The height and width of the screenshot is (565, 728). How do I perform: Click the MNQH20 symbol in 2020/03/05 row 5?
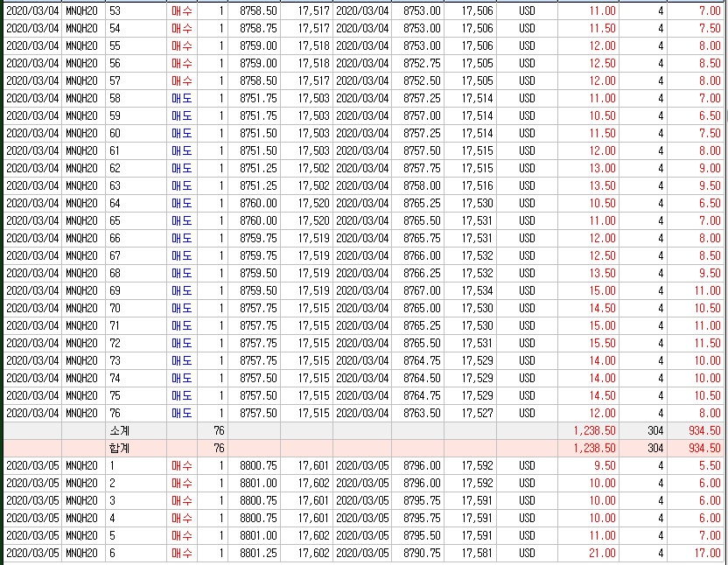pos(81,536)
